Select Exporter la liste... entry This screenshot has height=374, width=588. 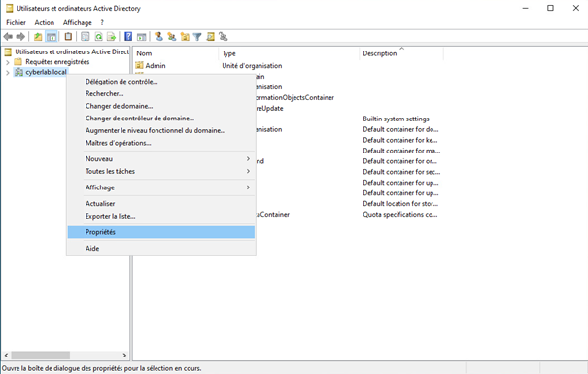point(161,216)
